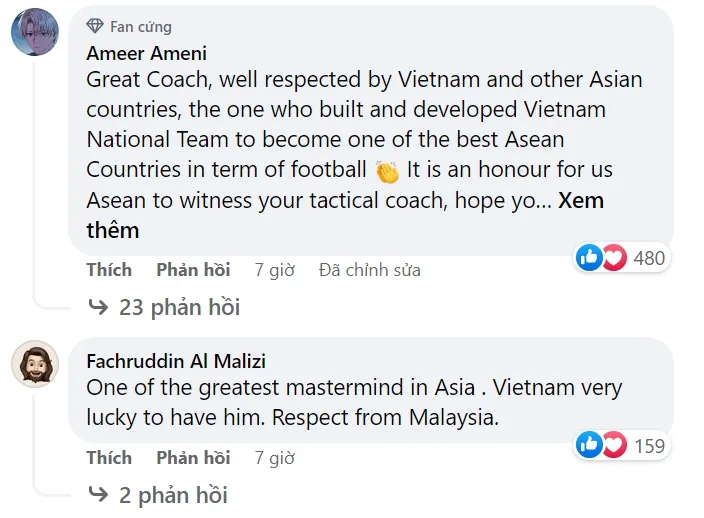Click Phản hồi under Ameer Ameni's comment

[193, 270]
